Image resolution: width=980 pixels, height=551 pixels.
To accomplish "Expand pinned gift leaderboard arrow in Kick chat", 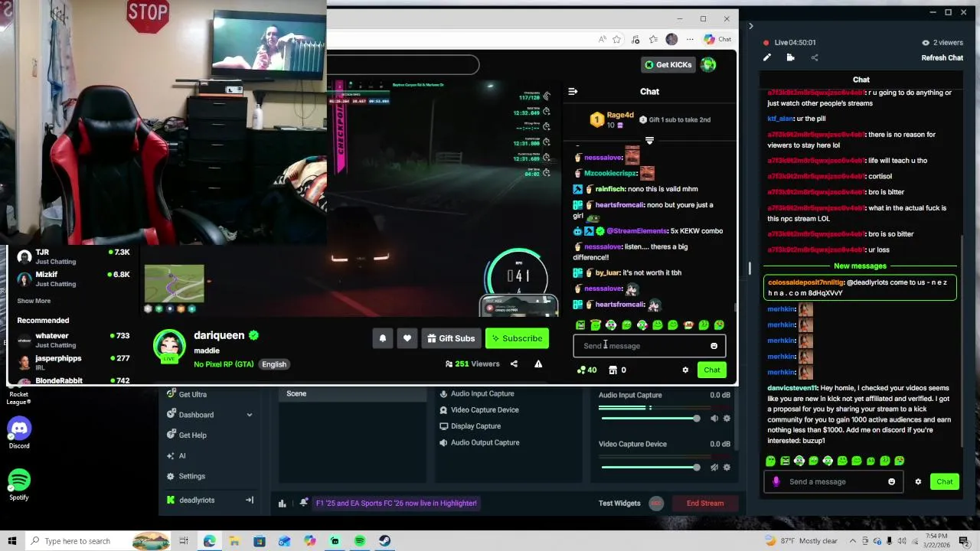I will (x=649, y=141).
